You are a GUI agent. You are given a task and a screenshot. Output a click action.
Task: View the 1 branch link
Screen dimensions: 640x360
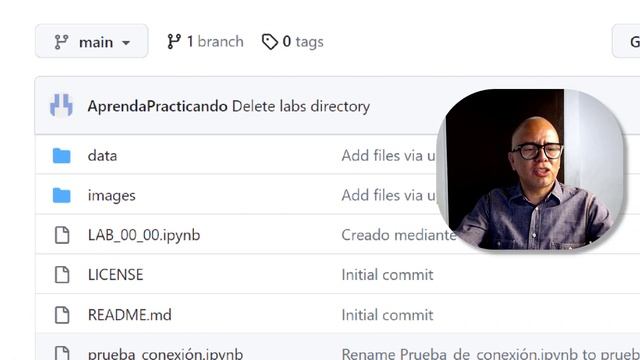pyautogui.click(x=205, y=42)
